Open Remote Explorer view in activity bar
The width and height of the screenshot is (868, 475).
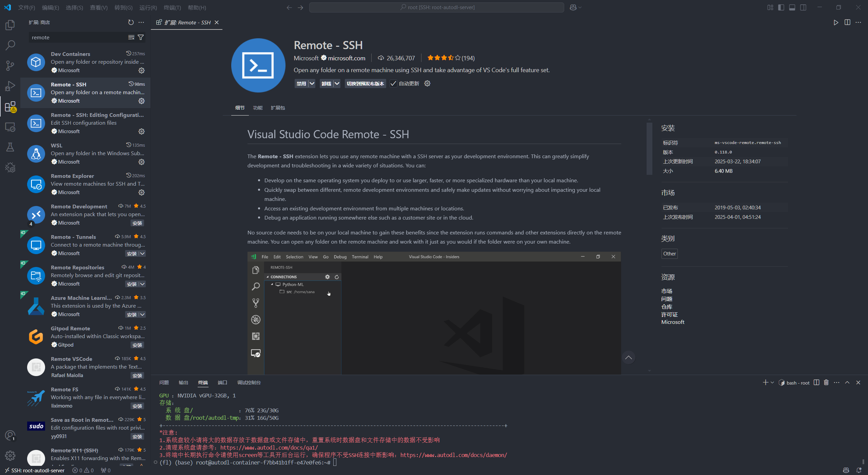[x=10, y=127]
